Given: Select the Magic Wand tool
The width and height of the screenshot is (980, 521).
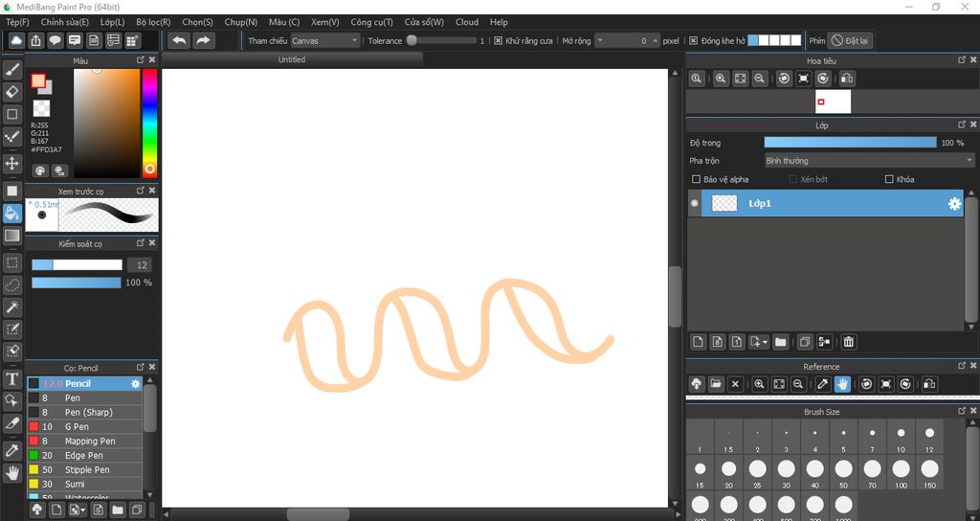Looking at the screenshot, I should tap(11, 307).
